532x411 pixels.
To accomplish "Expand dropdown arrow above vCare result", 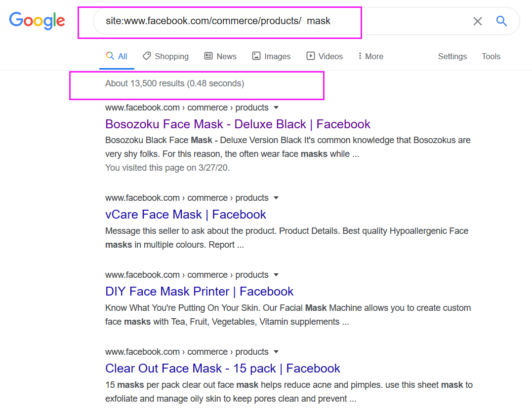I will tap(276, 198).
